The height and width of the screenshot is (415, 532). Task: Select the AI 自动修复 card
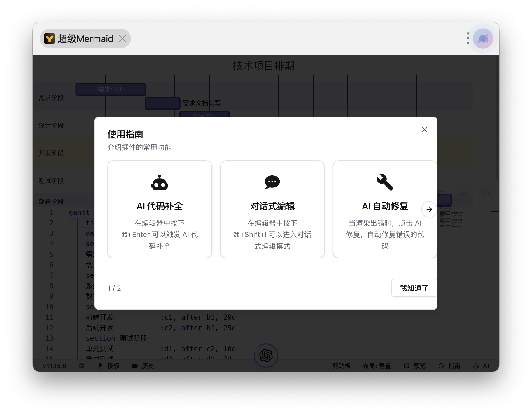[x=385, y=209]
